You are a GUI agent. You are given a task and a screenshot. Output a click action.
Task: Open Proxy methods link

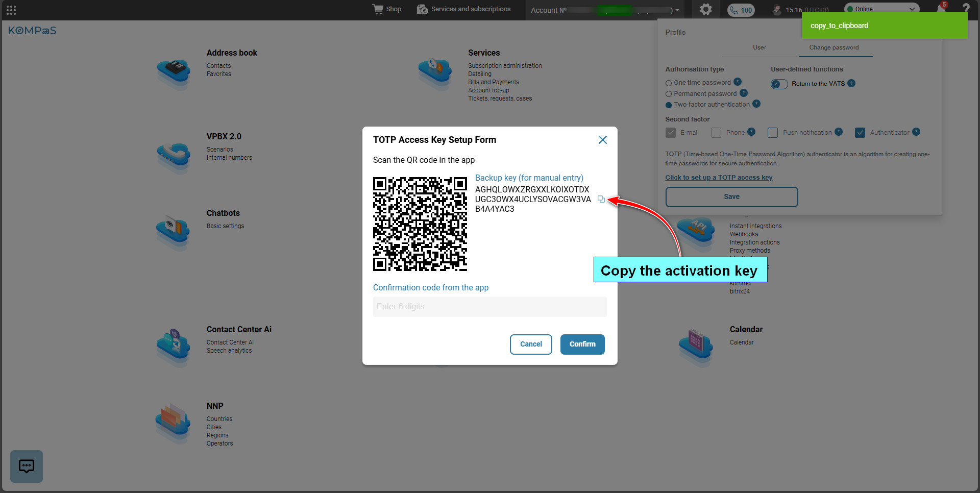point(750,251)
